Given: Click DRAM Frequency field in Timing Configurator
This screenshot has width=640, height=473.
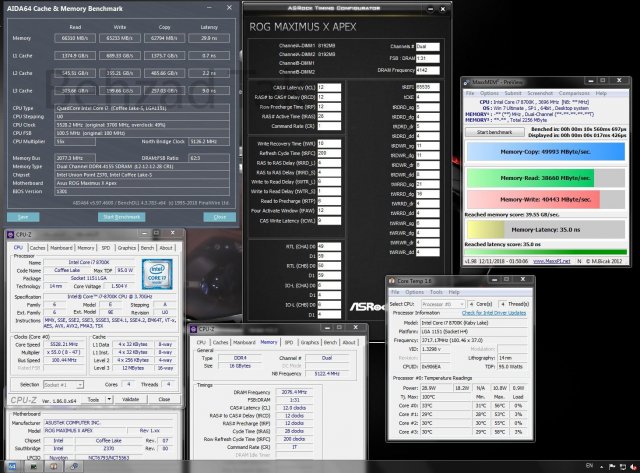Looking at the screenshot, I should pos(428,70).
